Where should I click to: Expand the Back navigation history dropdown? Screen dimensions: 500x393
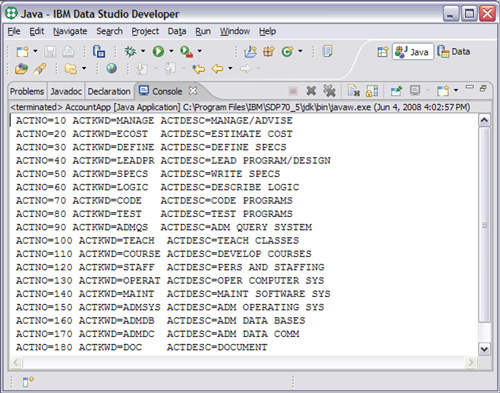[230, 68]
